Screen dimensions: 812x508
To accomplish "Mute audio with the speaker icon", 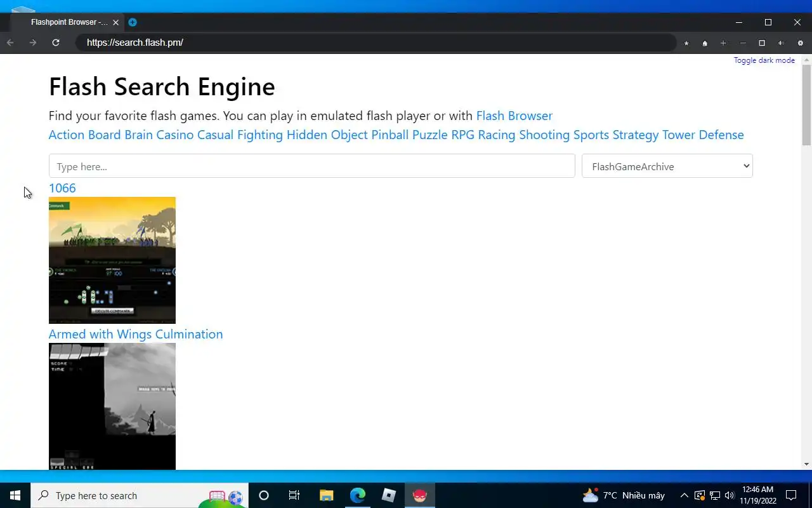I will 781,43.
